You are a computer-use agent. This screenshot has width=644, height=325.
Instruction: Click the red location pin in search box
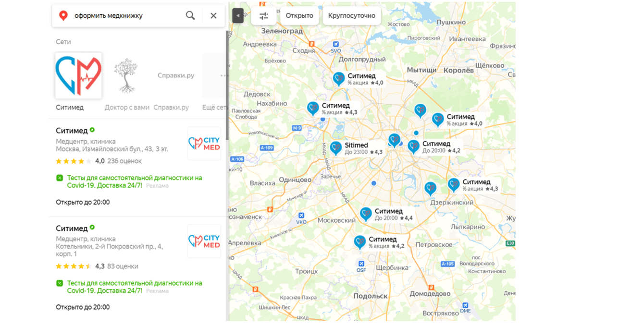coord(63,15)
